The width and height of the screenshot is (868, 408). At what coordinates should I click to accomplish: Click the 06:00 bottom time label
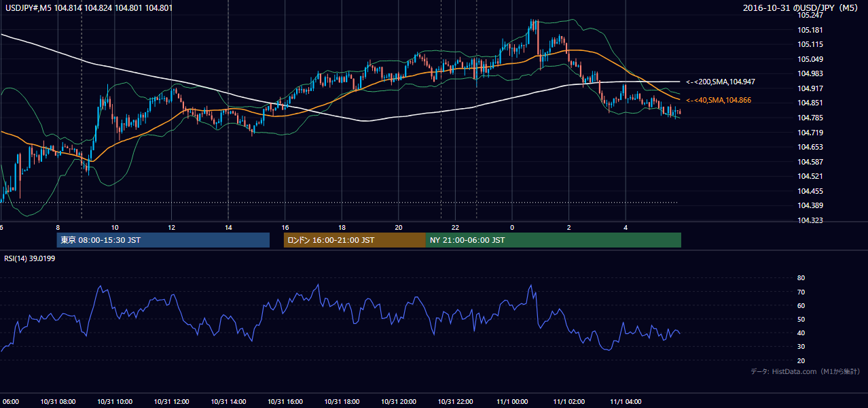[10, 402]
